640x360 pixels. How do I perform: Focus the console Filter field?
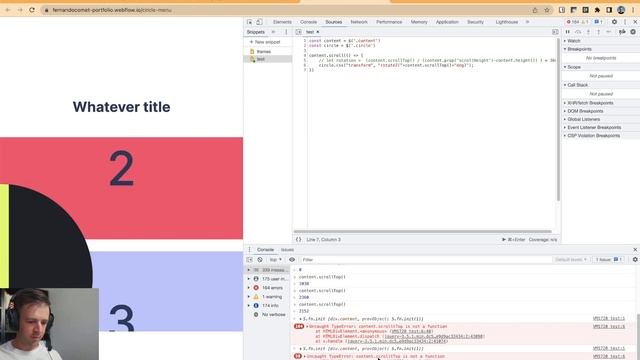point(424,260)
